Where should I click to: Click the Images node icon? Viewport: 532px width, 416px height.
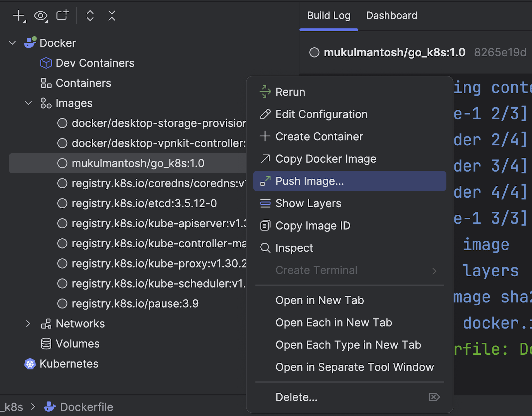tap(46, 103)
